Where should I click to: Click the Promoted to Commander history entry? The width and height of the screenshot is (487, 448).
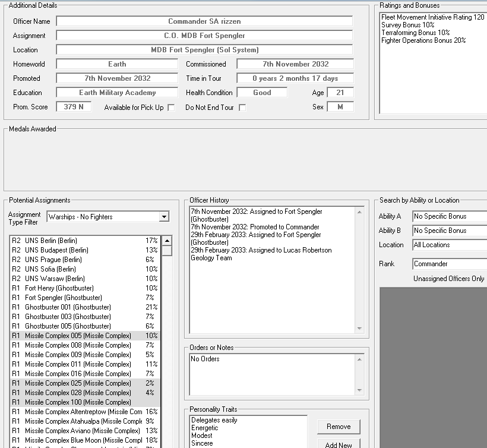pyautogui.click(x=255, y=227)
